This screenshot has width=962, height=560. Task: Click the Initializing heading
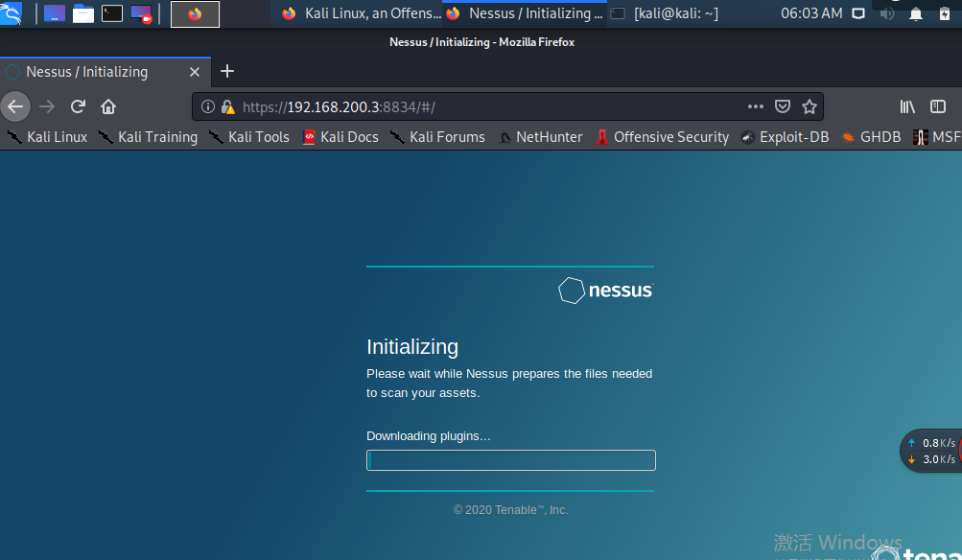pos(412,346)
